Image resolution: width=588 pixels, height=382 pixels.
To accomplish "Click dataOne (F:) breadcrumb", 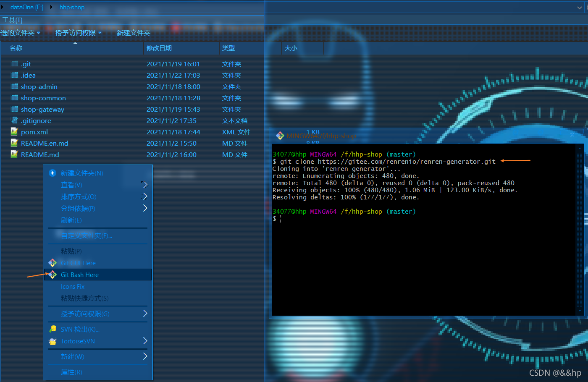I will 27,7.
